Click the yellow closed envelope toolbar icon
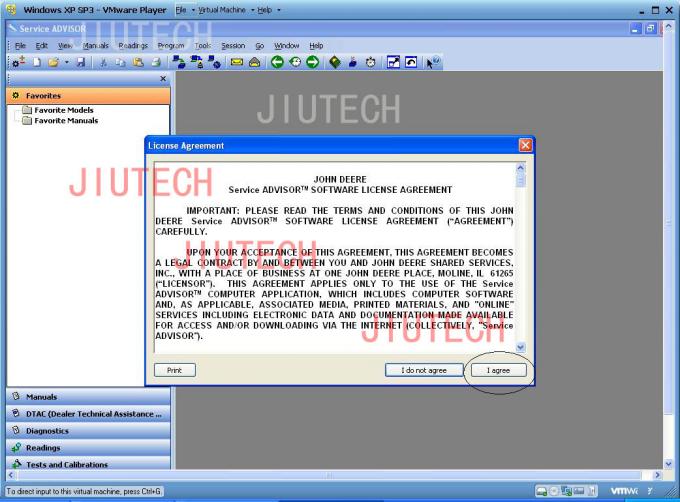The image size is (680, 502). tap(237, 62)
